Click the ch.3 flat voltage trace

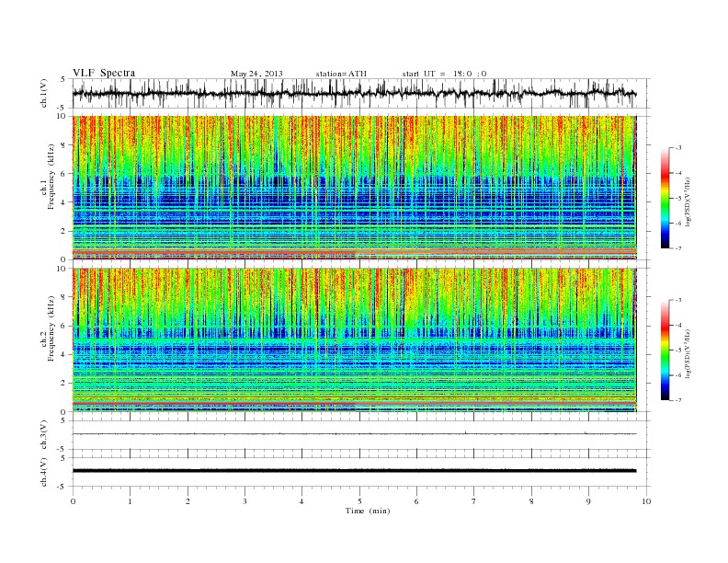pos(354,434)
